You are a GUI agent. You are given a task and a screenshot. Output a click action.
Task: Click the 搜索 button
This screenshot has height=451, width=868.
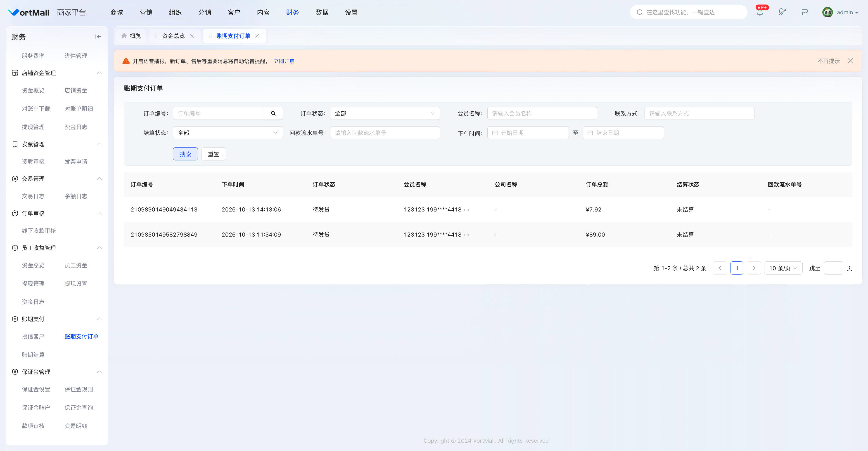pos(185,154)
